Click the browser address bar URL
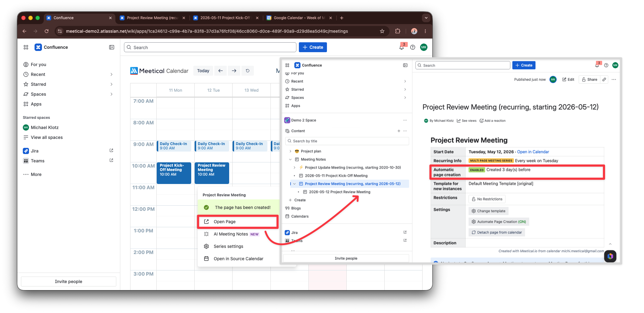 (x=207, y=31)
